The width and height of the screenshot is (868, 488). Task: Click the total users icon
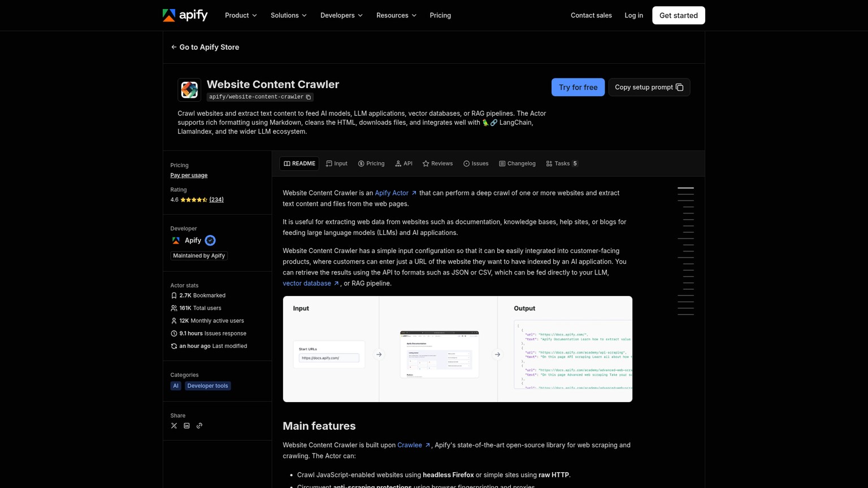(174, 308)
